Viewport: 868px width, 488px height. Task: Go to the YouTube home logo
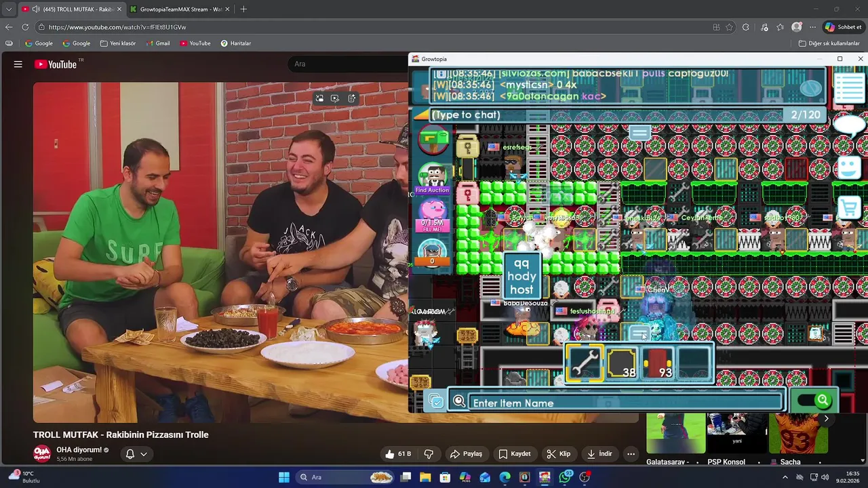click(56, 64)
